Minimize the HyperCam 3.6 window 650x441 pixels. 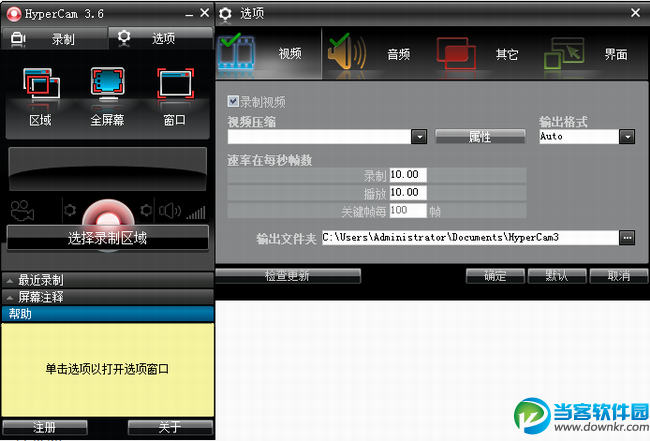tap(189, 15)
